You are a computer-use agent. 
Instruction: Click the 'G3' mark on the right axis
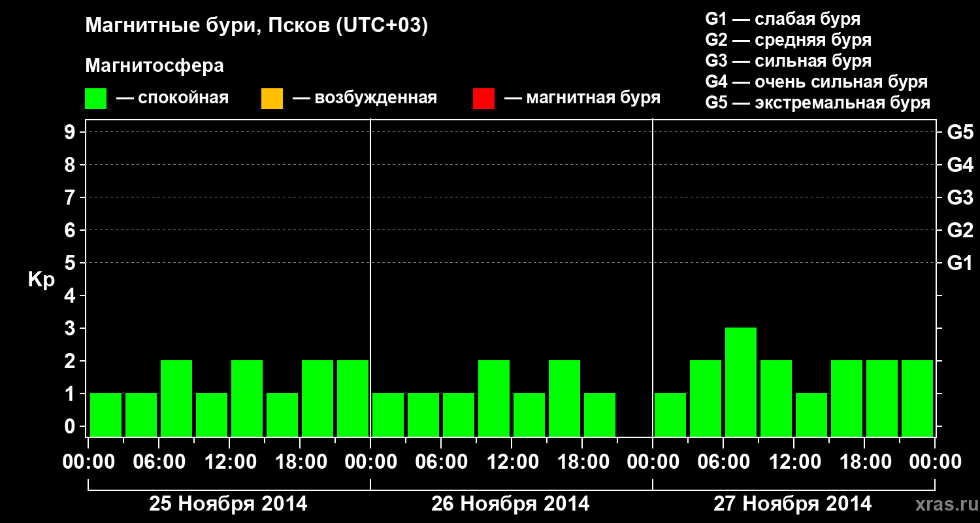[960, 197]
